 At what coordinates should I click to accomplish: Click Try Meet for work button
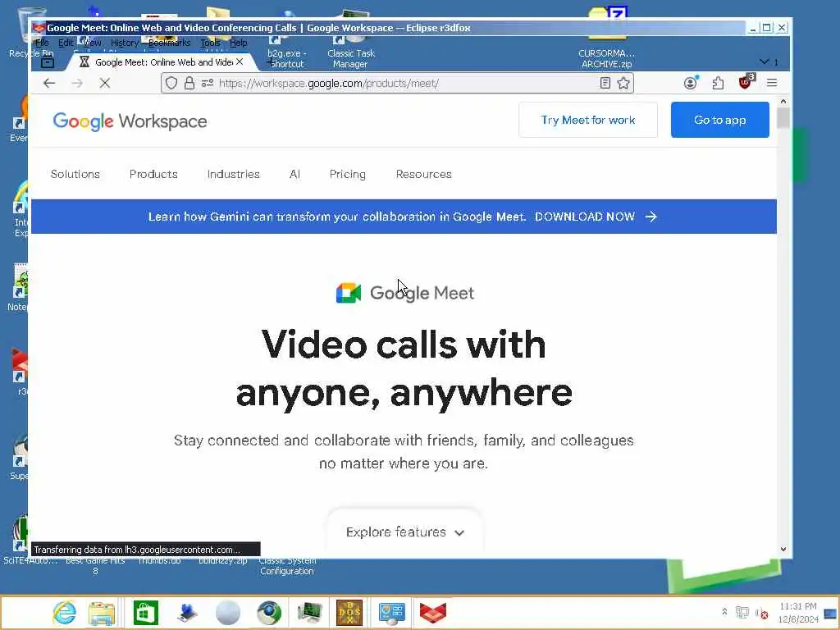point(588,120)
